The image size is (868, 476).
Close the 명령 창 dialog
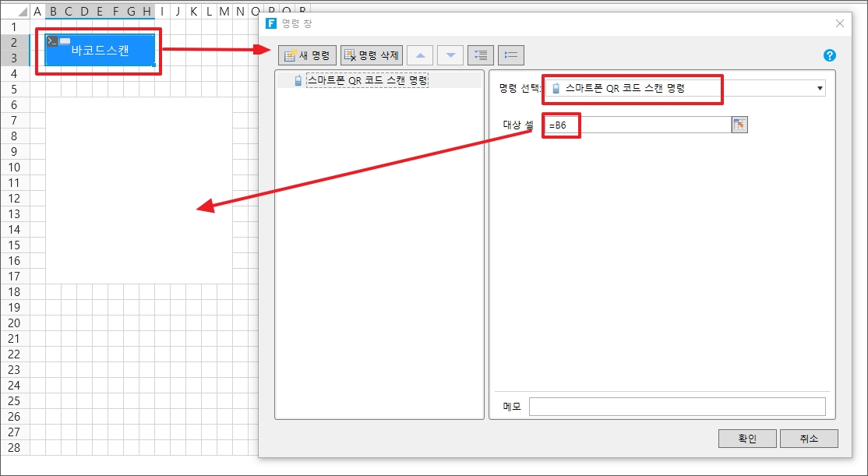840,23
